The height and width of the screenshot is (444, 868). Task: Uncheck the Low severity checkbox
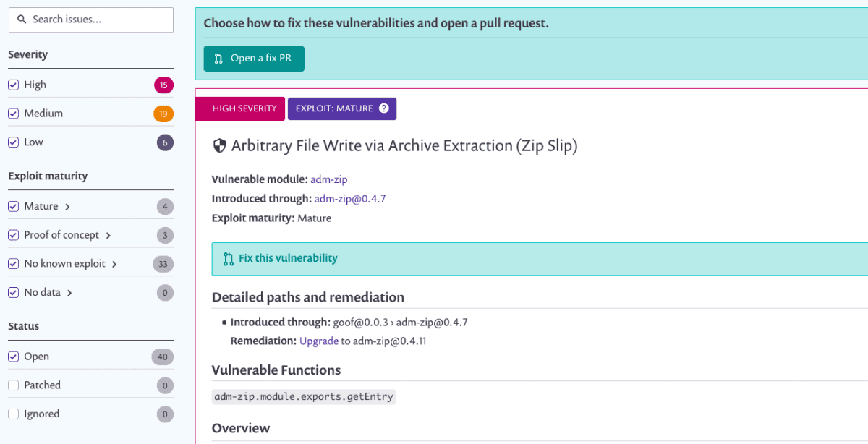13,142
